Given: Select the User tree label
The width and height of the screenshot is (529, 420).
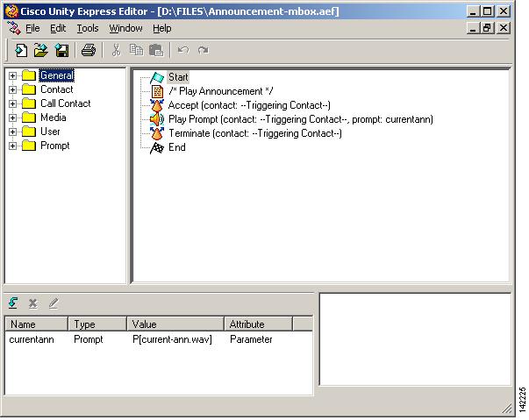Looking at the screenshot, I should 50,132.
